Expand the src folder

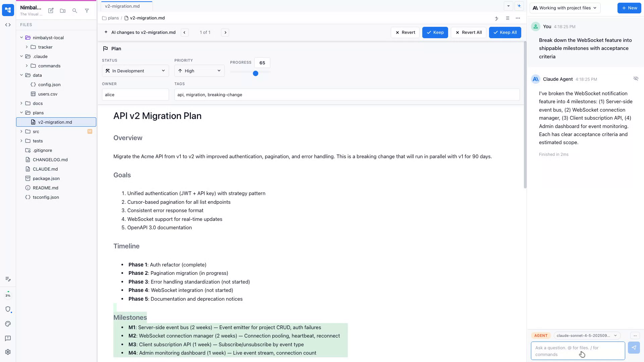tap(21, 131)
